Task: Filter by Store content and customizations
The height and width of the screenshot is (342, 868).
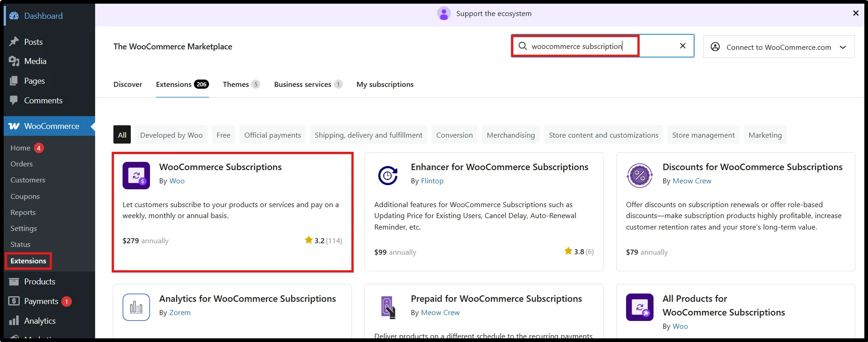Action: coord(604,135)
